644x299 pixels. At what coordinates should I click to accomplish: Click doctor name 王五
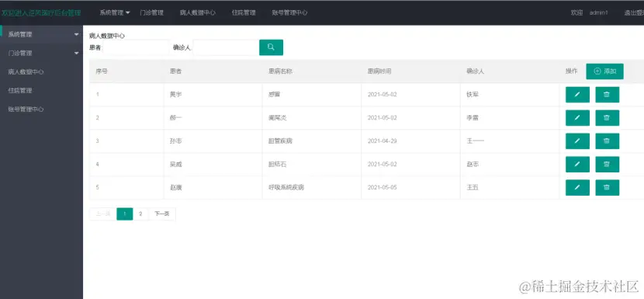473,187
